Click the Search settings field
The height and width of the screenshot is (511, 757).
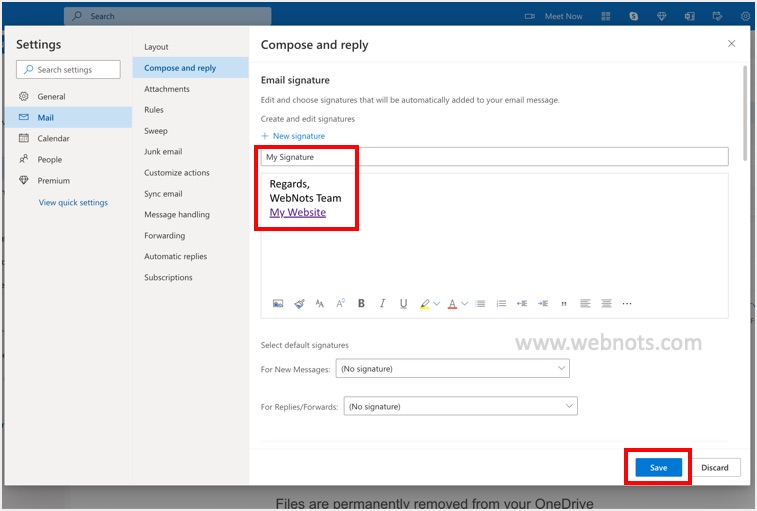[x=68, y=70]
